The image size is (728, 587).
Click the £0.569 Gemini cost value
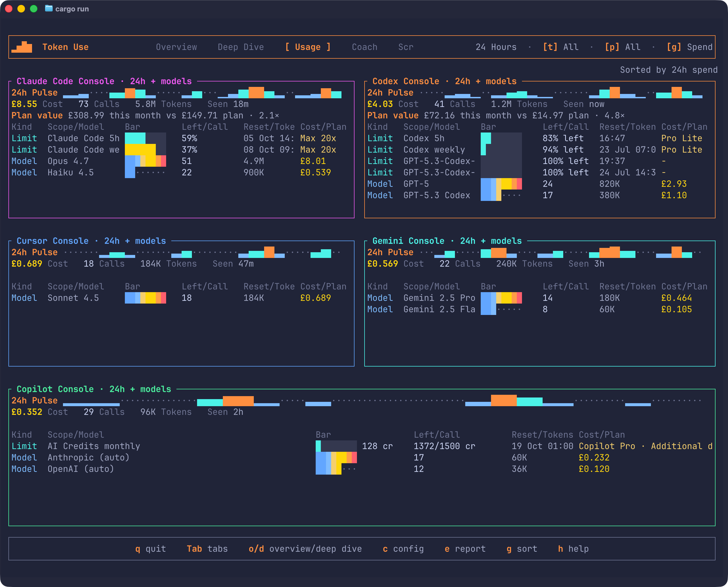coord(382,263)
